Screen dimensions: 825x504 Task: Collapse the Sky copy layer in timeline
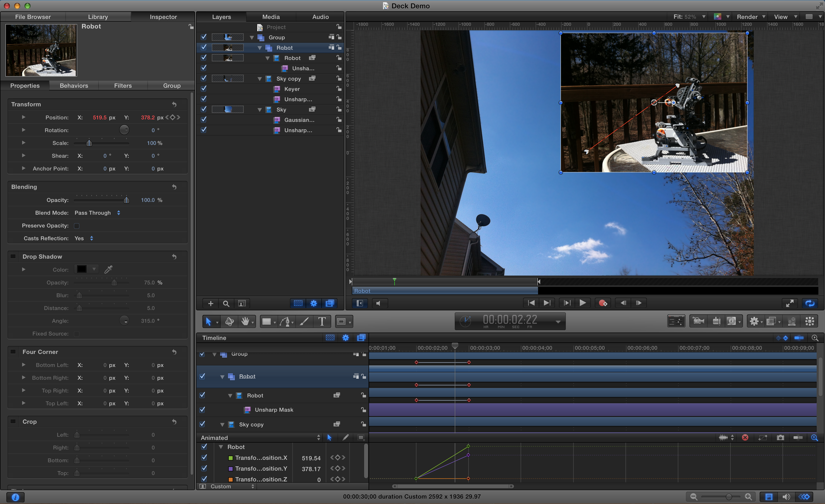pyautogui.click(x=223, y=424)
